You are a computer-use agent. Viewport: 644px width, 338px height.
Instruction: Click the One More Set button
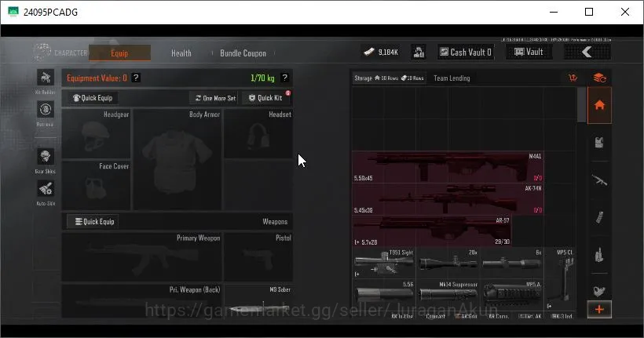(216, 98)
